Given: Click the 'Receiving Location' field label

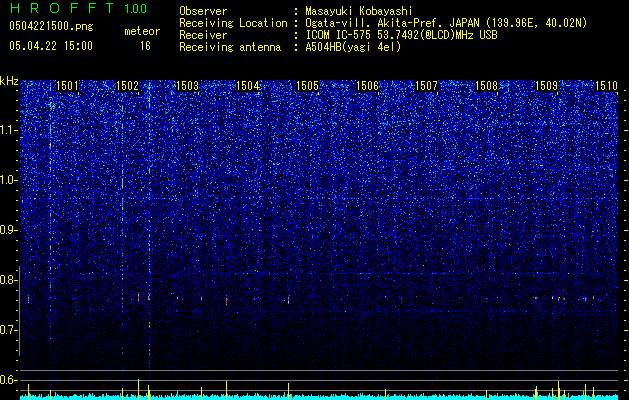Looking at the screenshot, I should 233,23.
